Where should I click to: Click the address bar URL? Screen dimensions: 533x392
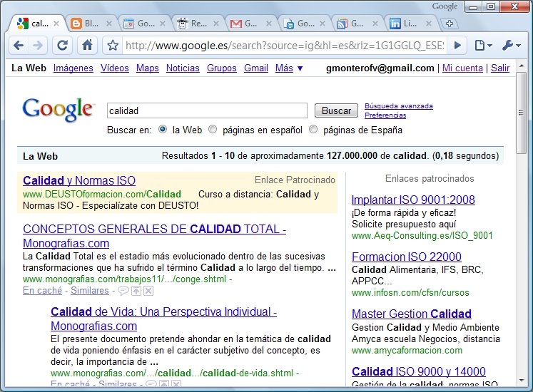[285, 45]
